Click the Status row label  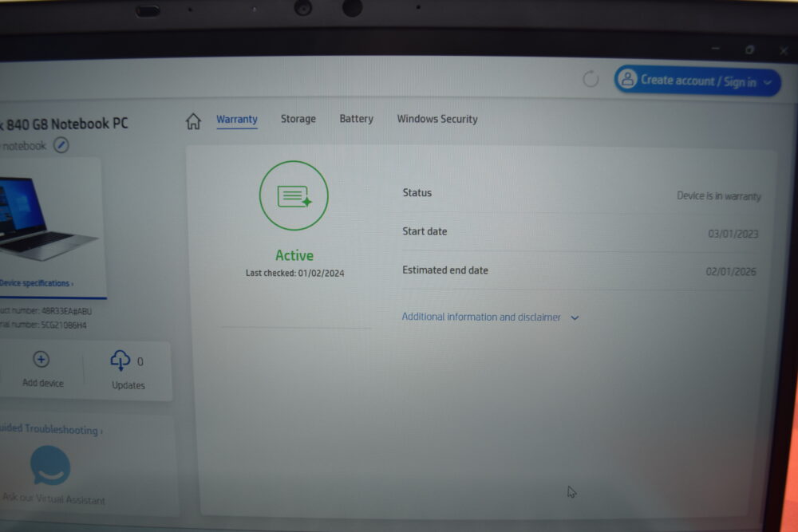[417, 193]
